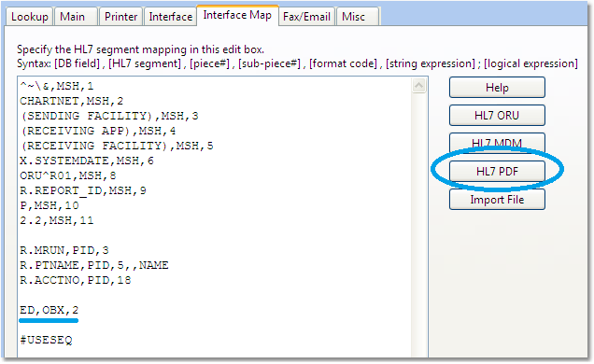Place cursor on "(SENDING FACILITY),MSH,3" line
Viewport: 594px width, 364px height.
pos(109,116)
